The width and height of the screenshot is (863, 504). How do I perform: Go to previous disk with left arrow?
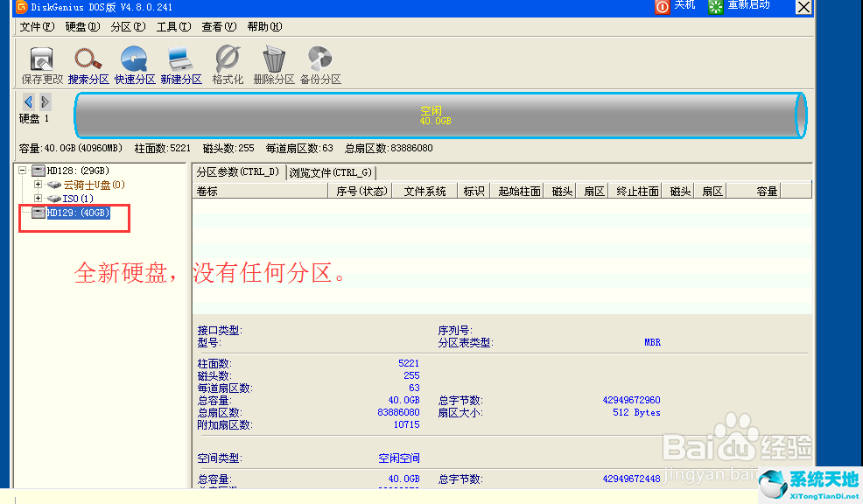pyautogui.click(x=29, y=101)
